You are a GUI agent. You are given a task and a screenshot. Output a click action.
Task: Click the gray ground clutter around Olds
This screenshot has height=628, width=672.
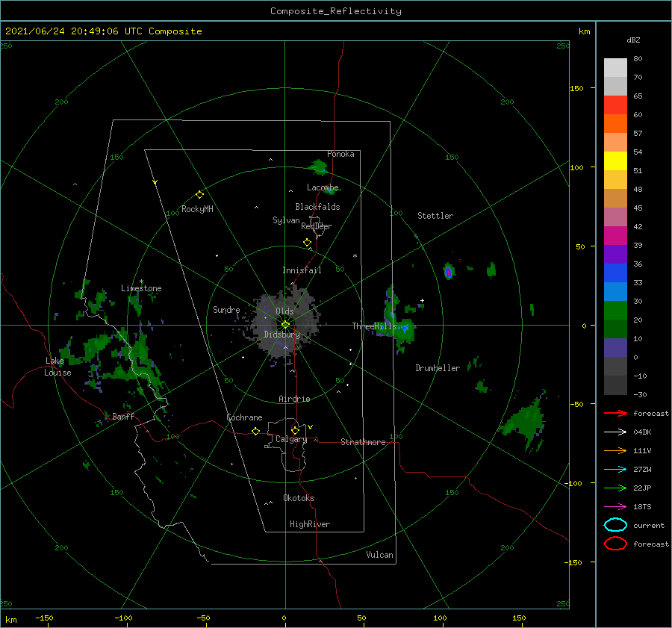click(x=285, y=325)
